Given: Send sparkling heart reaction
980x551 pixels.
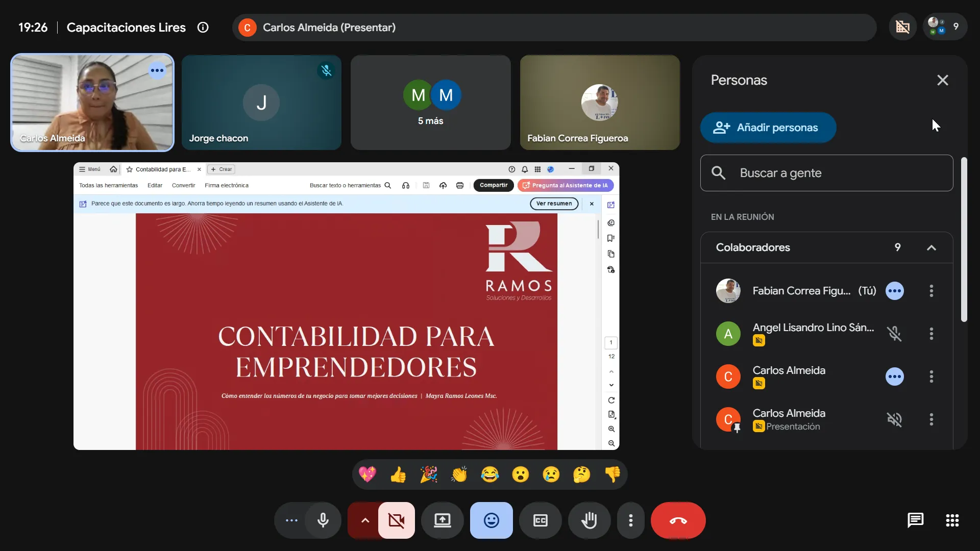Looking at the screenshot, I should pyautogui.click(x=367, y=474).
